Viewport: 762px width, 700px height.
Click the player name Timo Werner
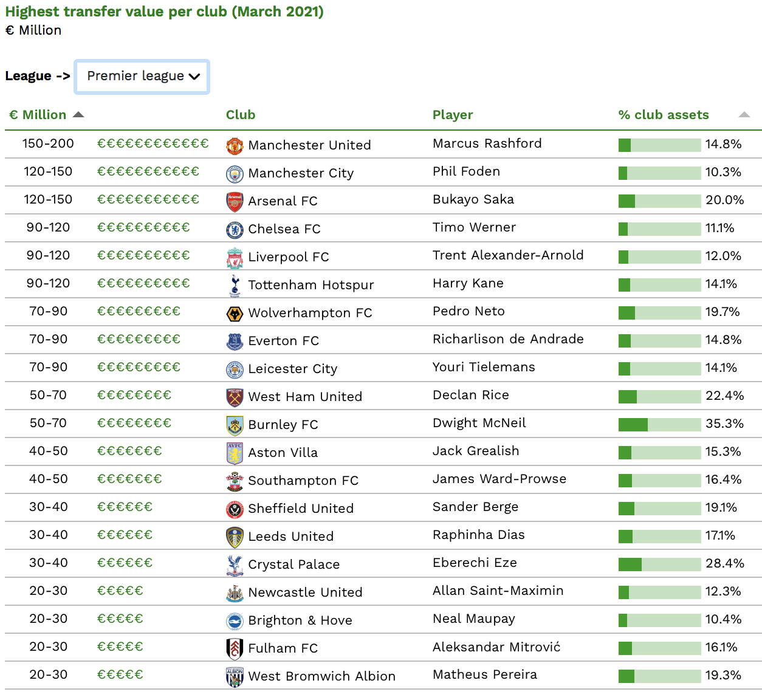(x=474, y=227)
